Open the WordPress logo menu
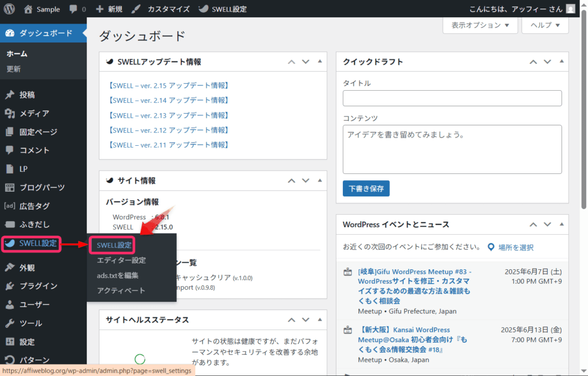This screenshot has height=376, width=588. (x=9, y=9)
